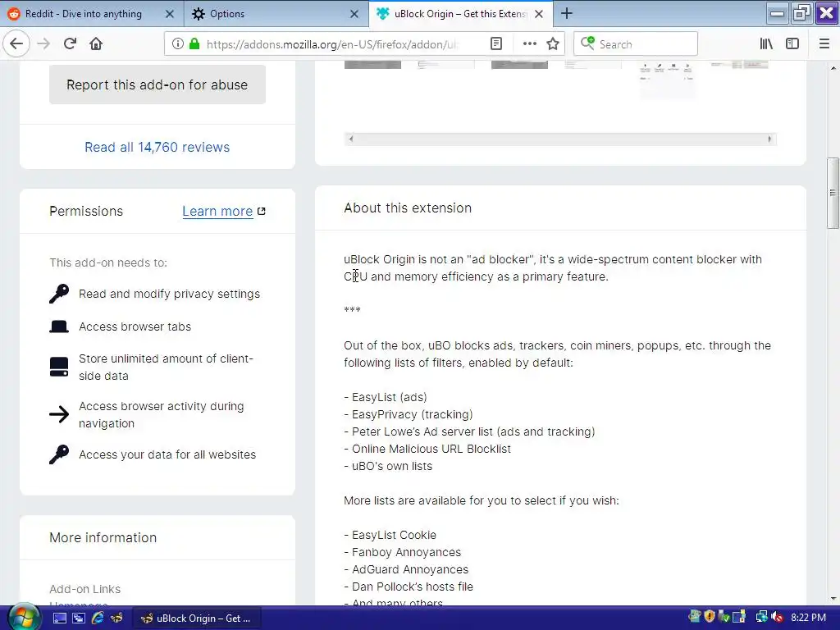Bookmark this page with the star
Viewport: 840px width, 630px height.
(553, 44)
